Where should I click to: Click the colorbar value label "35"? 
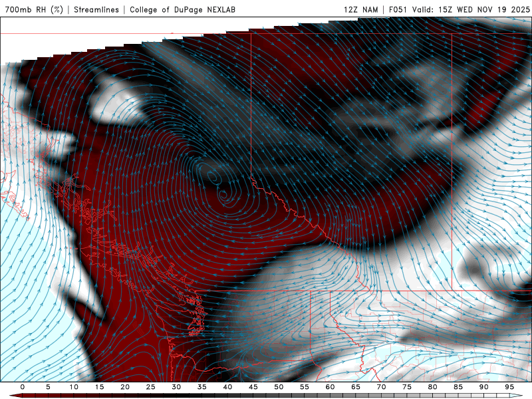[202, 387]
